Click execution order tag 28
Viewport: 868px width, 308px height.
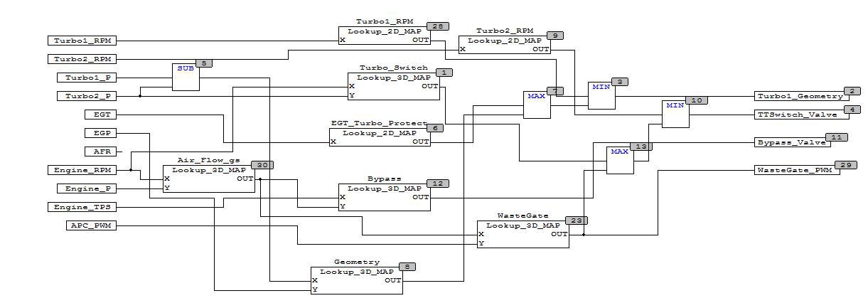click(x=438, y=26)
